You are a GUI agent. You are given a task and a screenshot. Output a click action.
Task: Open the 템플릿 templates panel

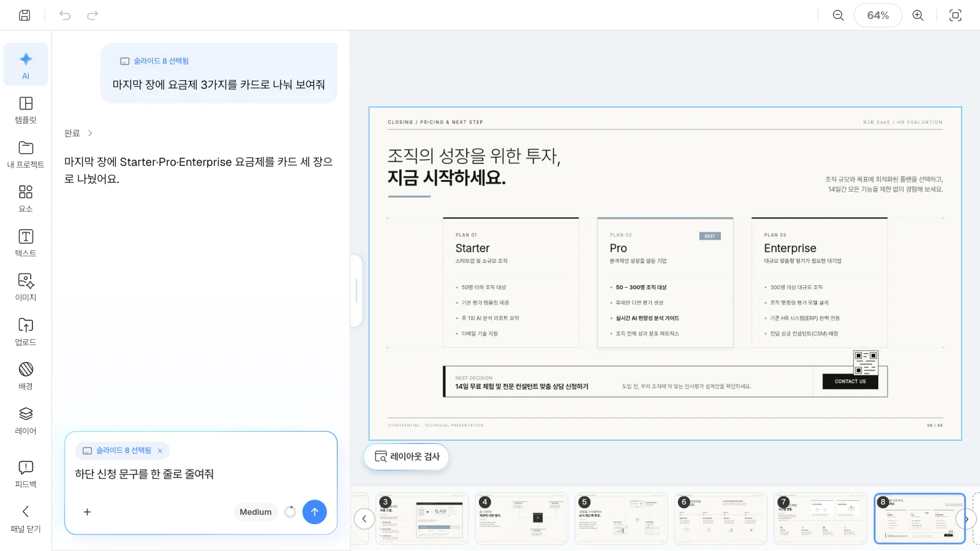(x=26, y=110)
